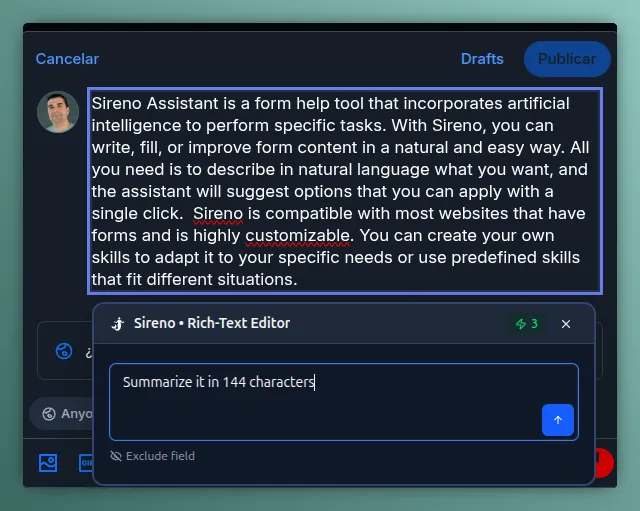Open the Drafts link

point(482,59)
